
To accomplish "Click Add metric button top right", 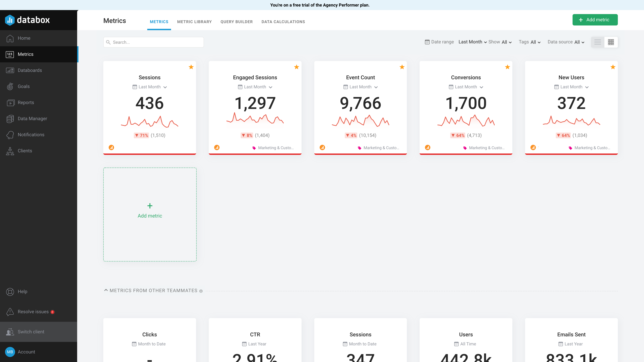I will (595, 19).
